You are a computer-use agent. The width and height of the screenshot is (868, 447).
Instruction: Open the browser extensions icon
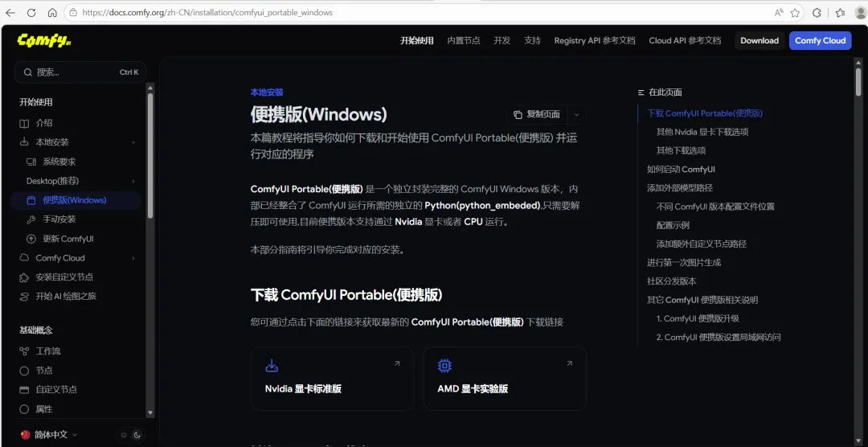(817, 12)
